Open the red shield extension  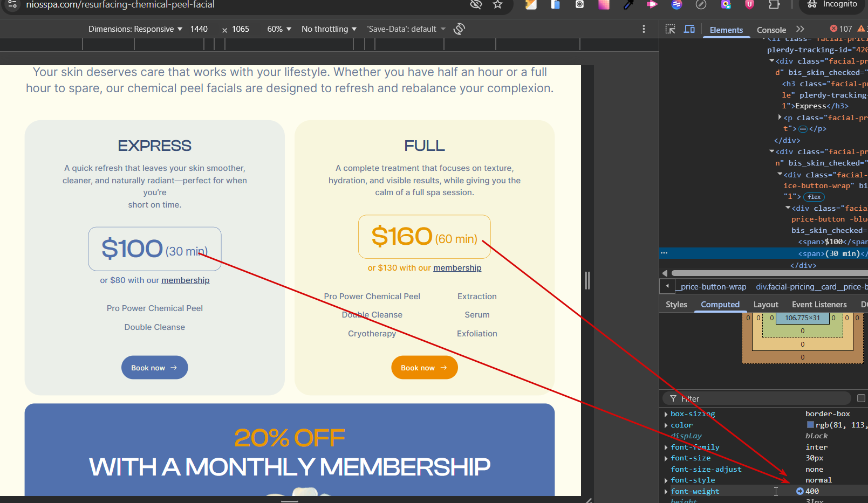click(749, 4)
